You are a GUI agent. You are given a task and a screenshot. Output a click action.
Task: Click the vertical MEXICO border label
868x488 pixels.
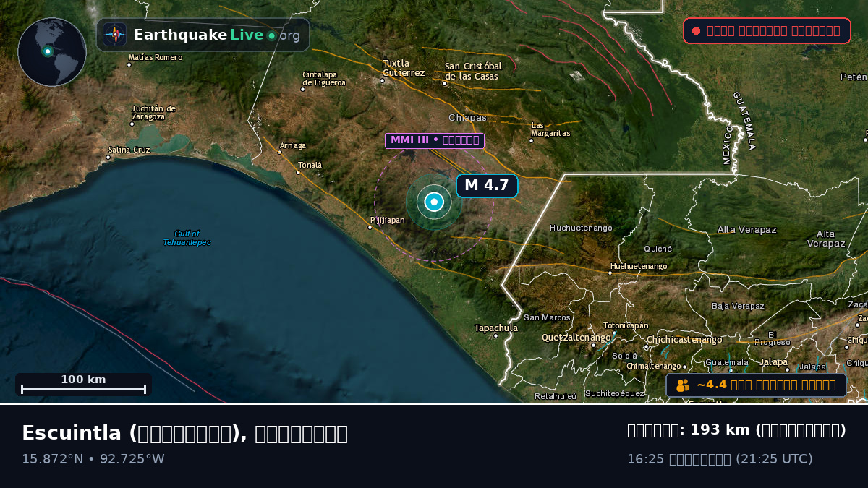[x=728, y=144]
